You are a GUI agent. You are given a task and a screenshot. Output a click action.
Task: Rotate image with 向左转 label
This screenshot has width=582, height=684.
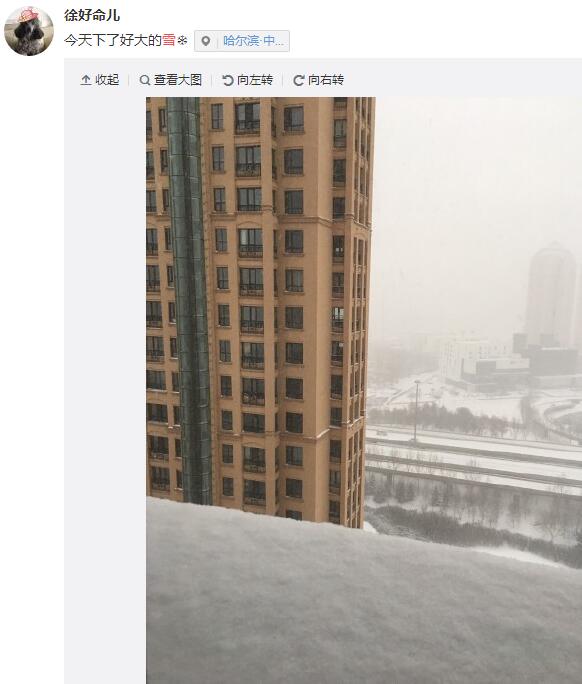coord(255,80)
